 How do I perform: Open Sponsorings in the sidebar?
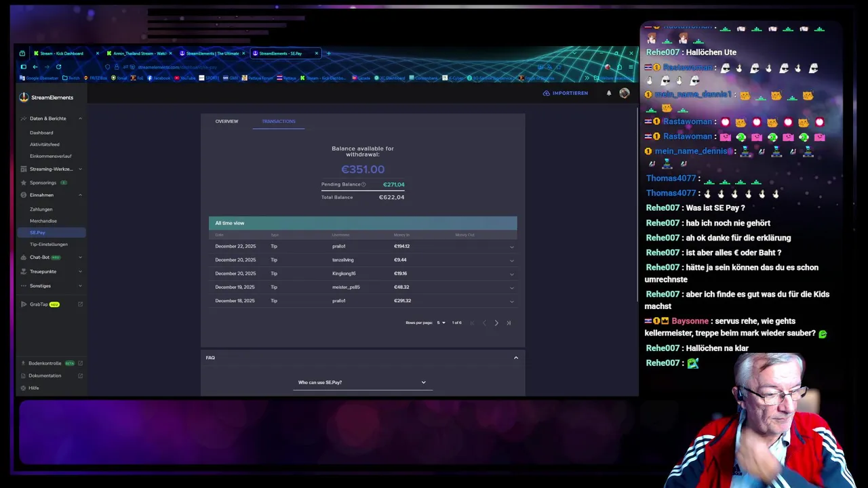pyautogui.click(x=43, y=182)
